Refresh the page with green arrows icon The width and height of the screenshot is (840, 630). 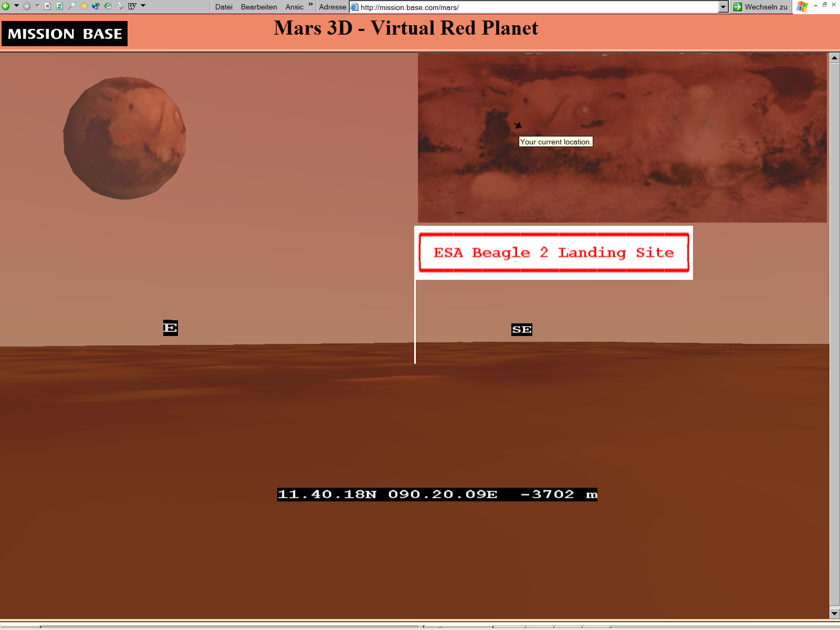tap(59, 6)
